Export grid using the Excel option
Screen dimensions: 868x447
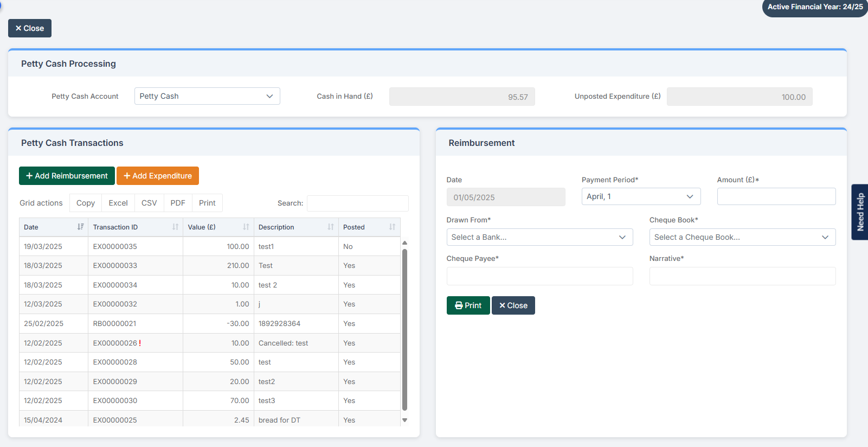tap(118, 203)
